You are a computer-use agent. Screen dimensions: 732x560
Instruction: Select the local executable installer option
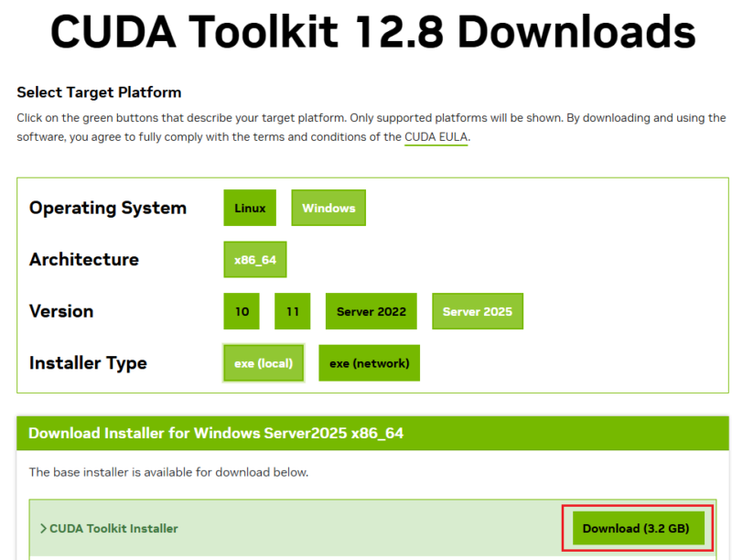[263, 362]
